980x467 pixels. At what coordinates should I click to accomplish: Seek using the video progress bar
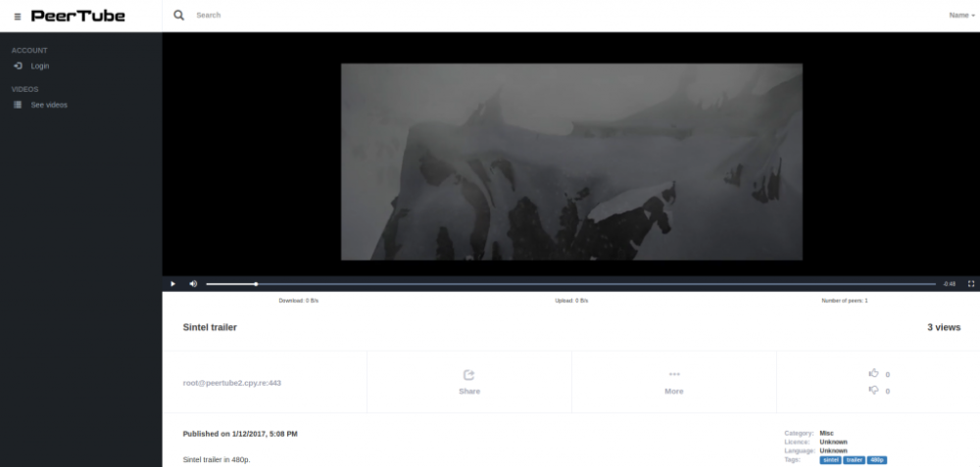pos(570,284)
